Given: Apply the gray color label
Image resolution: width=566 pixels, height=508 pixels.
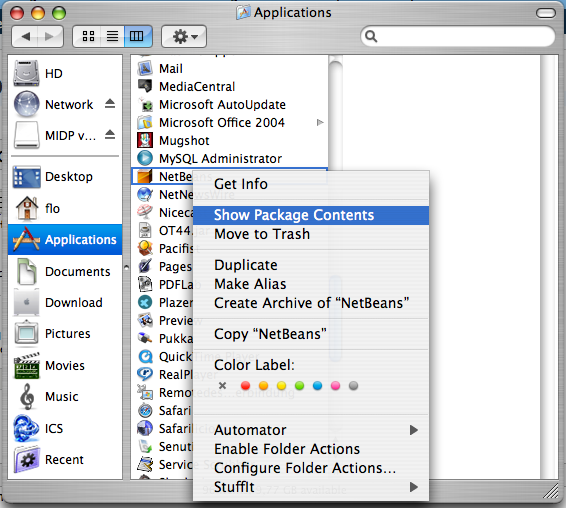Looking at the screenshot, I should (353, 386).
